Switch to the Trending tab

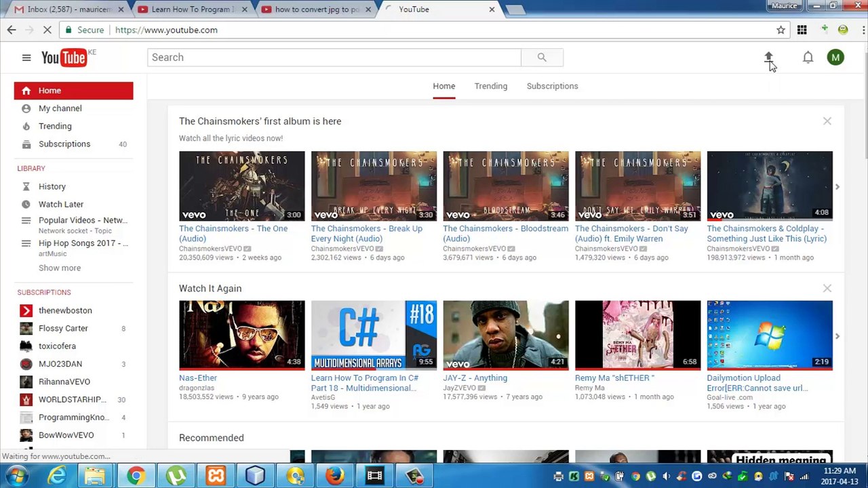click(x=491, y=86)
